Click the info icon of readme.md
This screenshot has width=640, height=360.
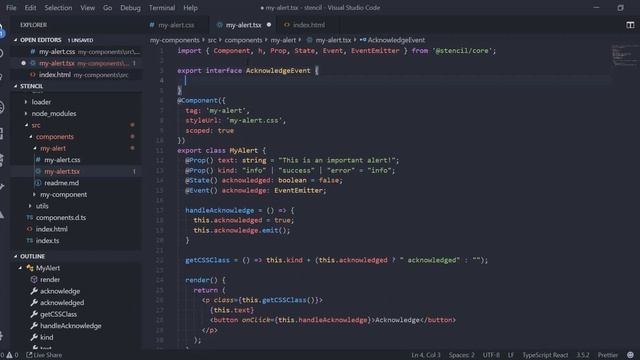tap(38, 183)
